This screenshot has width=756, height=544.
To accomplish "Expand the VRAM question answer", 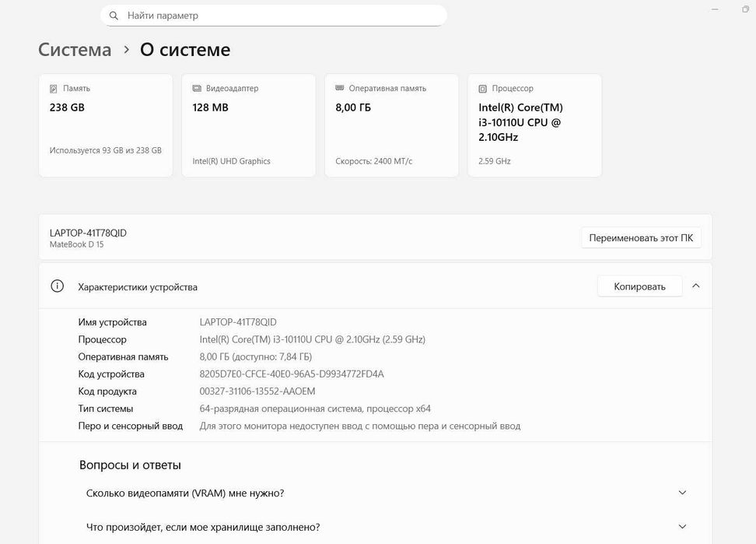I will coord(682,493).
